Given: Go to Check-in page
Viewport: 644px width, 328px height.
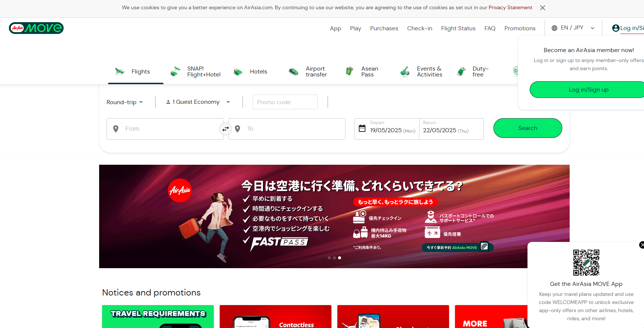Looking at the screenshot, I should coord(419,28).
